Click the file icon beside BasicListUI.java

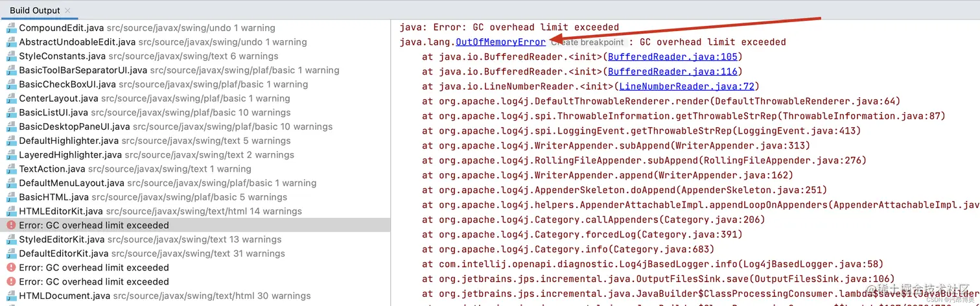click(11, 113)
